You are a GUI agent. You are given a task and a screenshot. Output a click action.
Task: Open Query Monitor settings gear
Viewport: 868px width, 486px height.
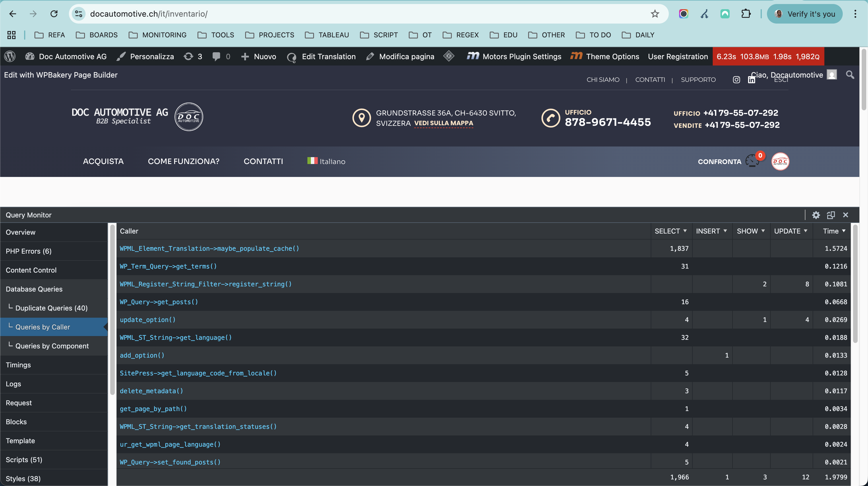(x=816, y=215)
